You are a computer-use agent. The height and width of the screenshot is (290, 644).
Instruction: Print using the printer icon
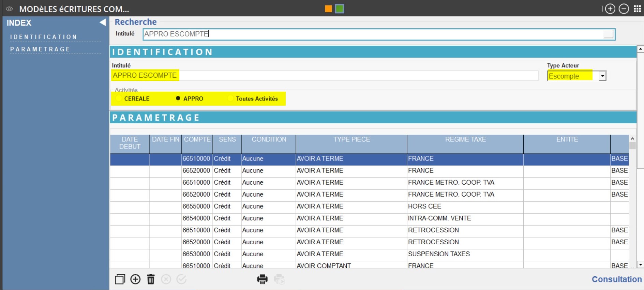pos(262,279)
